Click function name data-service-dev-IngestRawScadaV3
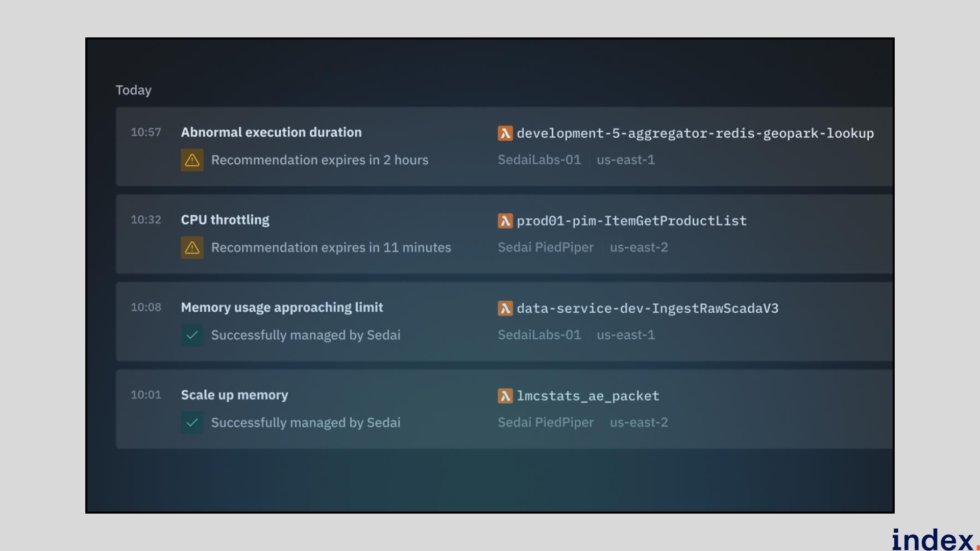 (647, 308)
